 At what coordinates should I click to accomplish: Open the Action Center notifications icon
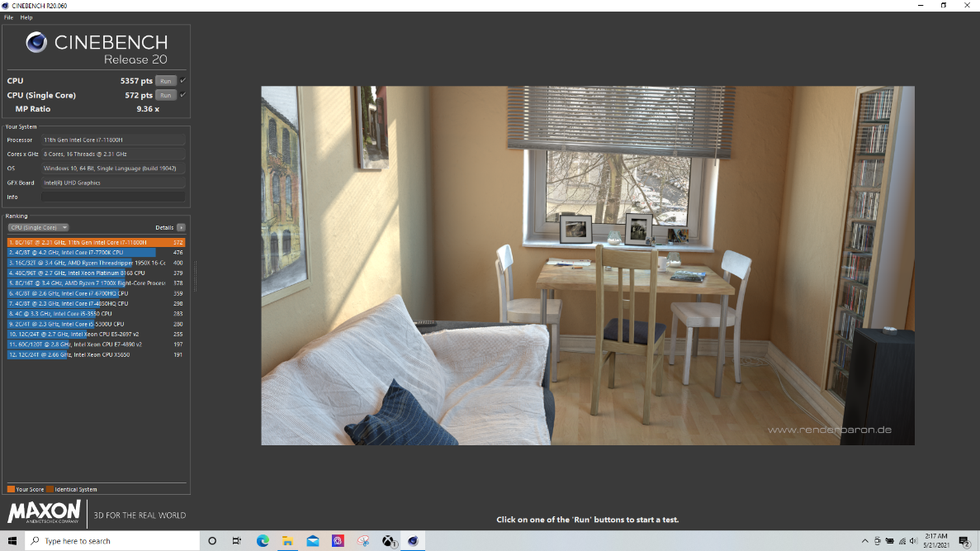click(964, 541)
